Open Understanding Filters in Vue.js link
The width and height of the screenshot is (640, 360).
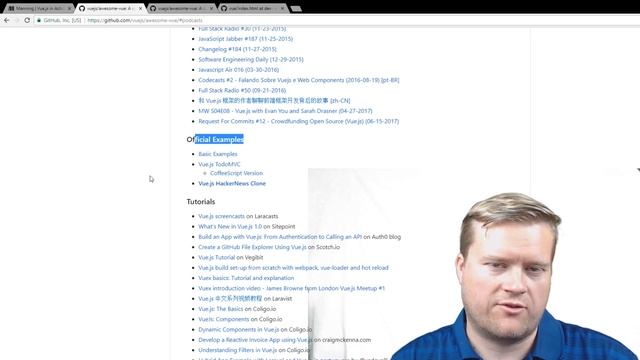point(238,350)
